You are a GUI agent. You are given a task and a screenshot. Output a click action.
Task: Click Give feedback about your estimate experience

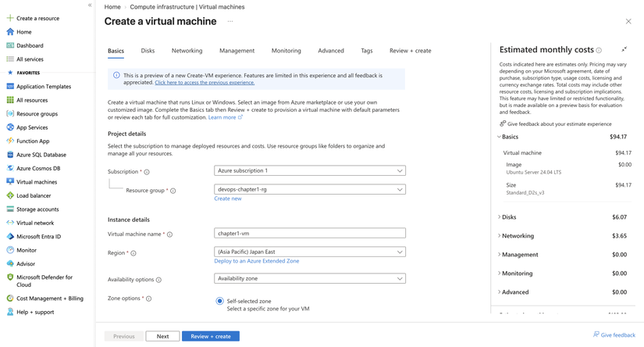click(555, 123)
